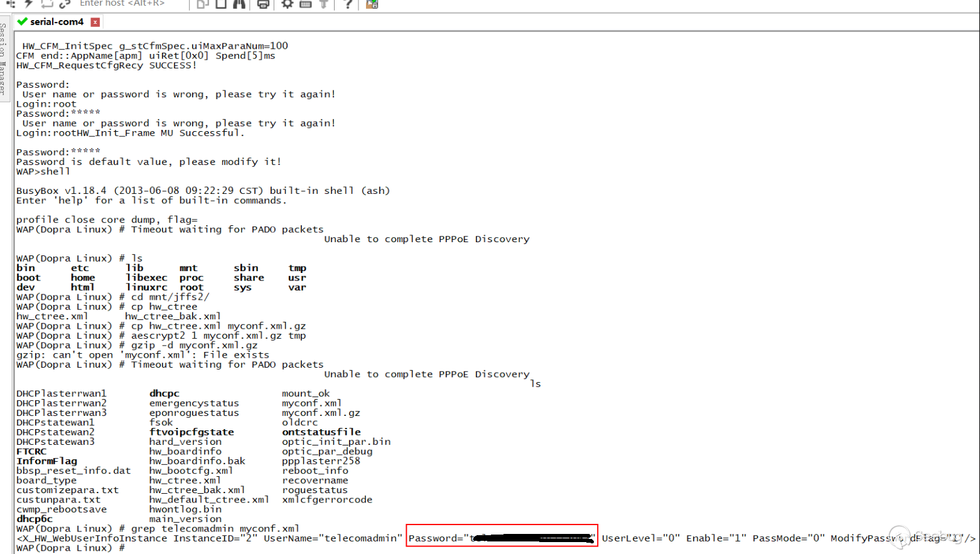Click the 'cd mnt/jffs2/' command line
The height and width of the screenshot is (554, 980).
click(x=170, y=297)
